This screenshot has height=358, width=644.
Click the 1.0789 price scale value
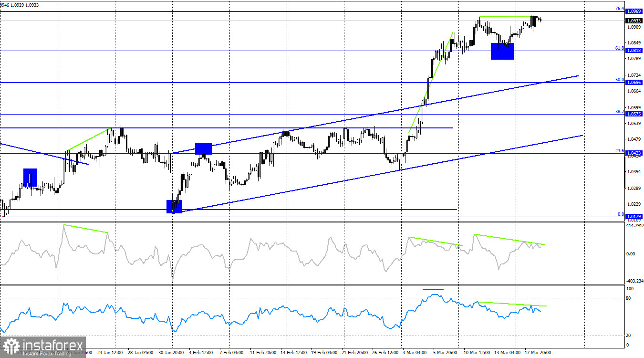click(x=635, y=59)
